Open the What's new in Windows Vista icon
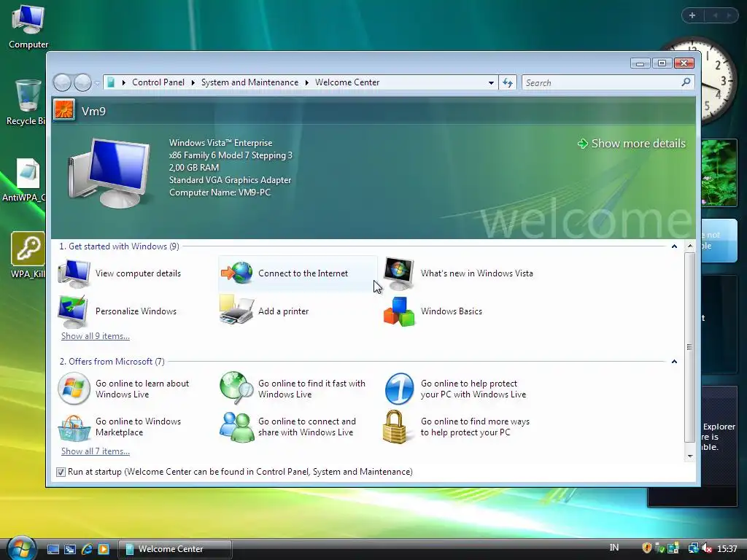747x560 pixels. pyautogui.click(x=399, y=273)
